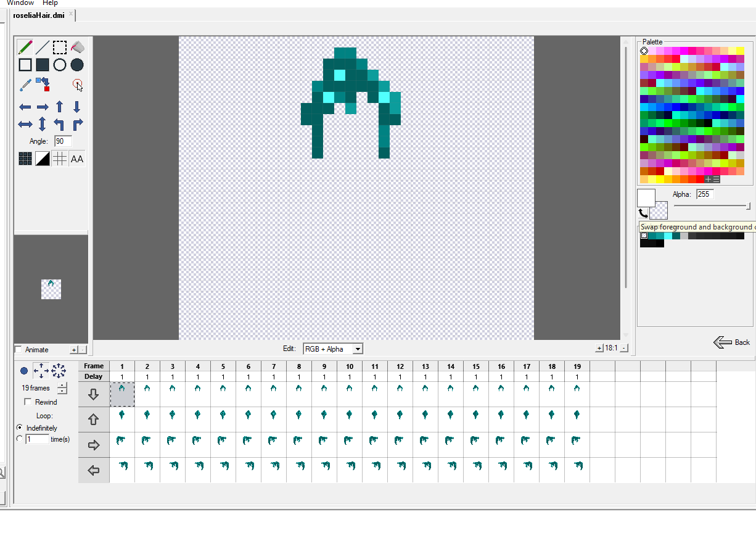Shift image right with right arrow
Screen dimensions: 756x554
point(42,107)
